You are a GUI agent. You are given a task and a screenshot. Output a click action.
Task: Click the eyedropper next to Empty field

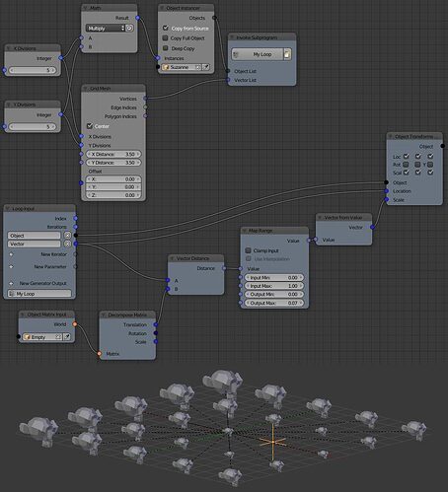click(67, 337)
